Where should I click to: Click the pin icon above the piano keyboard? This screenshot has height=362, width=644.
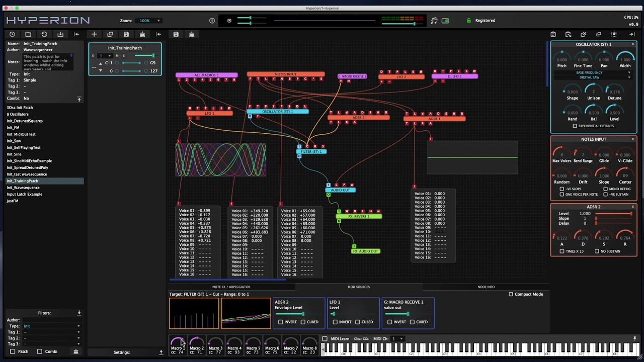634,338
